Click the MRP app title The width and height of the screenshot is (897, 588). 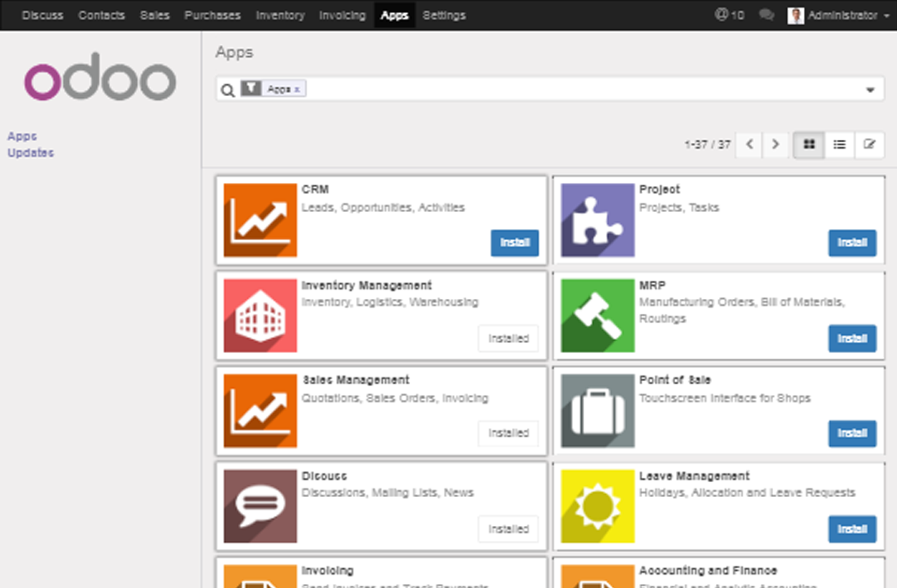652,285
